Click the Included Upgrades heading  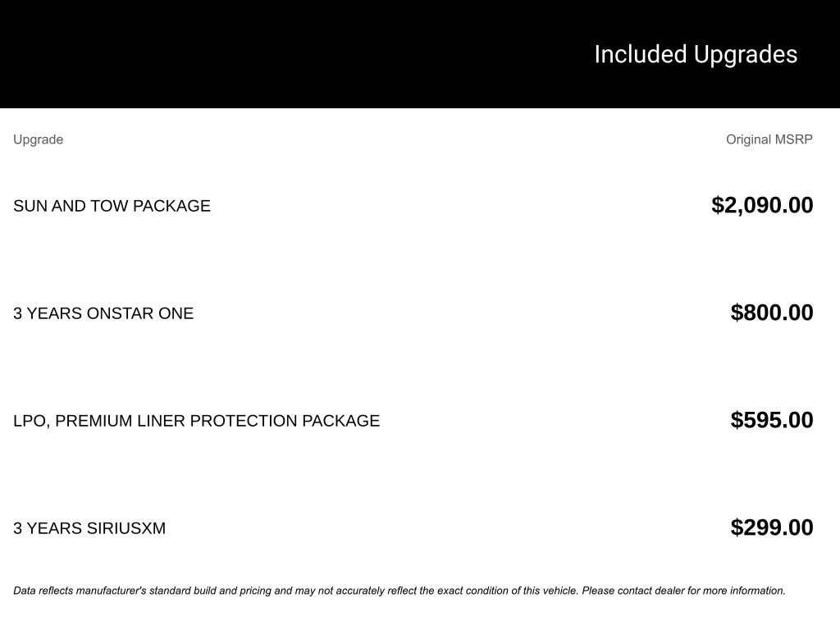click(x=696, y=55)
